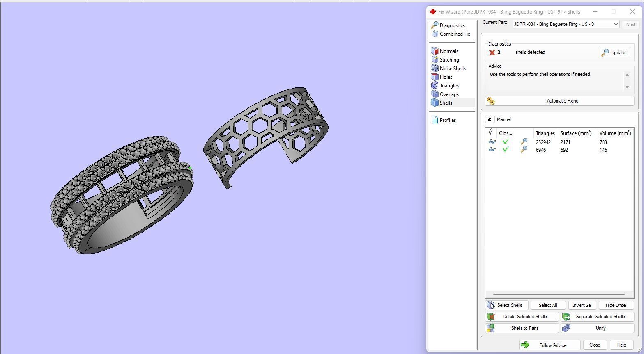Click the Invert Sel button
This screenshot has width=644, height=354.
click(582, 305)
